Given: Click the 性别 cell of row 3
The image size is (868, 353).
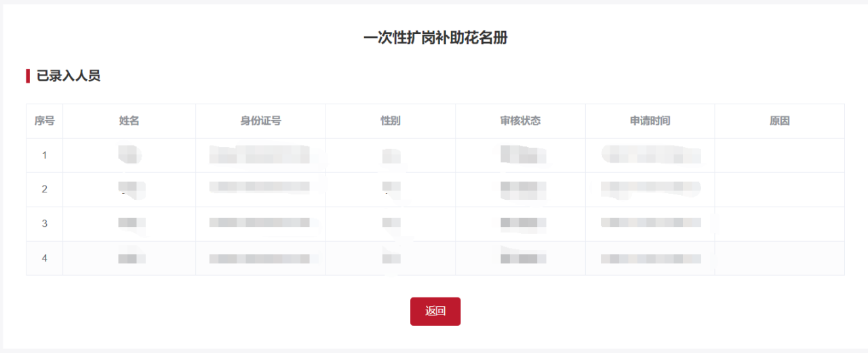Looking at the screenshot, I should pyautogui.click(x=391, y=224).
